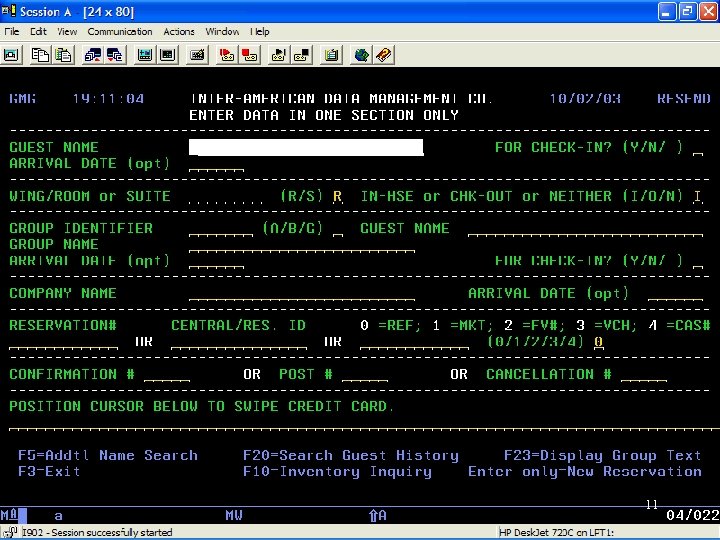Click the GROUP NAME entry field

point(302,245)
